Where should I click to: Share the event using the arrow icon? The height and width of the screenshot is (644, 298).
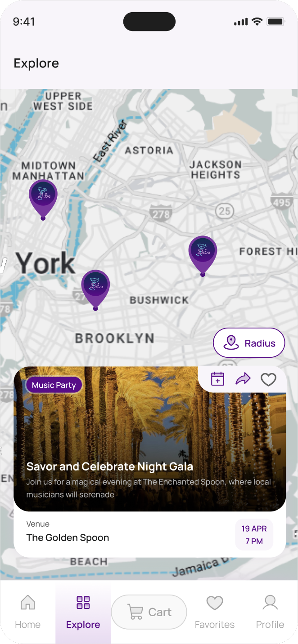pyautogui.click(x=243, y=379)
